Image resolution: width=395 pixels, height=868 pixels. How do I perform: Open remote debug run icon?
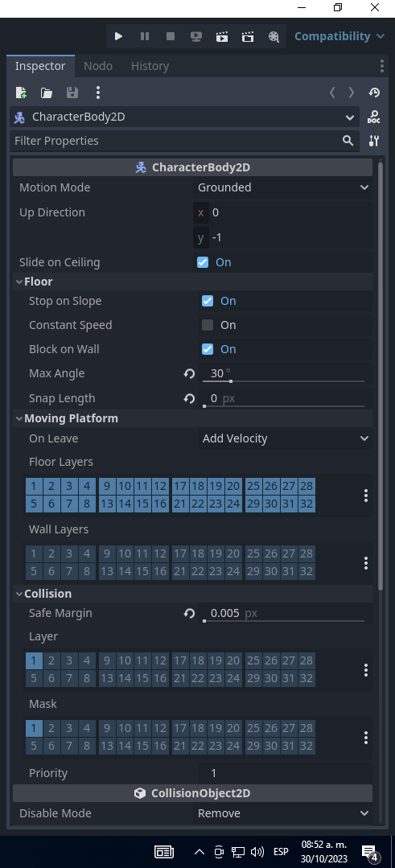(x=195, y=36)
